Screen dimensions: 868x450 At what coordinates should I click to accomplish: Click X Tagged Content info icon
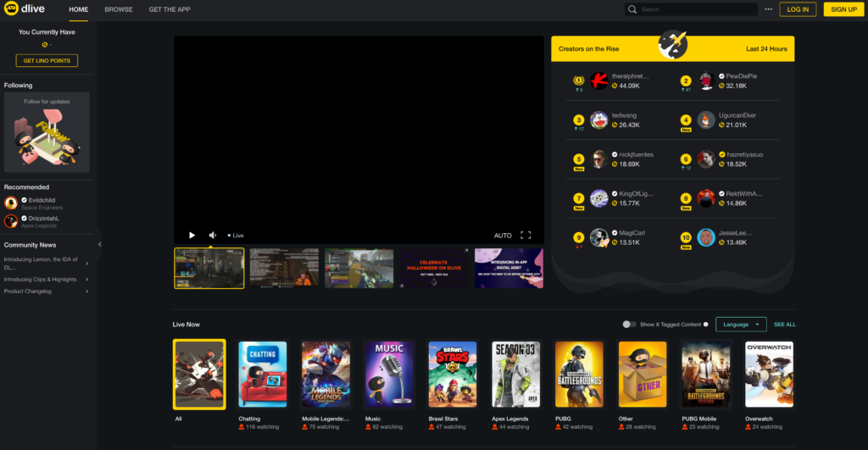(706, 325)
